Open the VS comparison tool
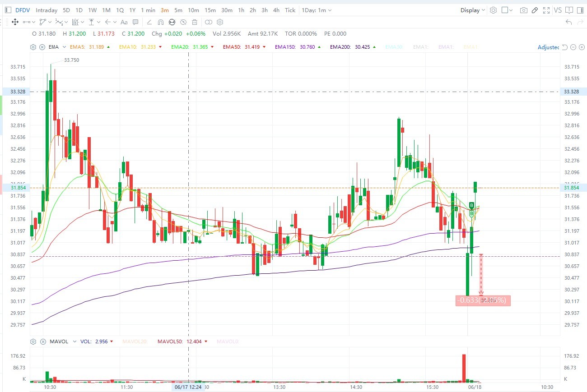 coord(558,10)
